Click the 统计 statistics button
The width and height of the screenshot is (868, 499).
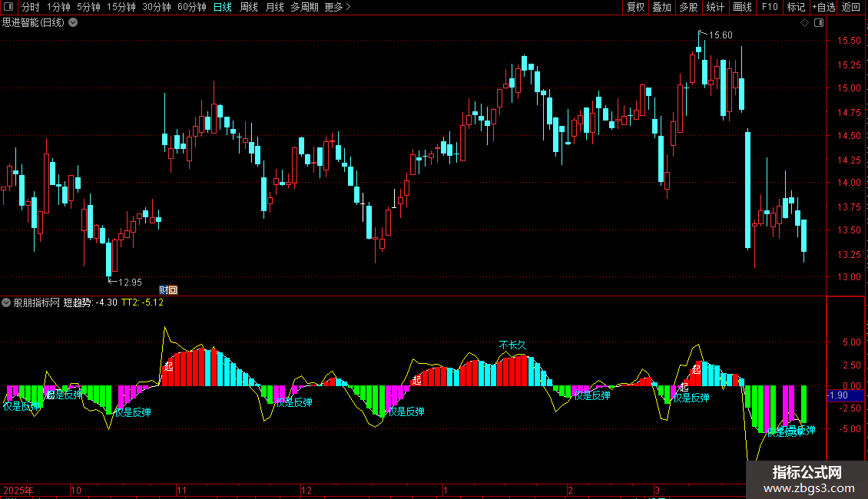[714, 7]
